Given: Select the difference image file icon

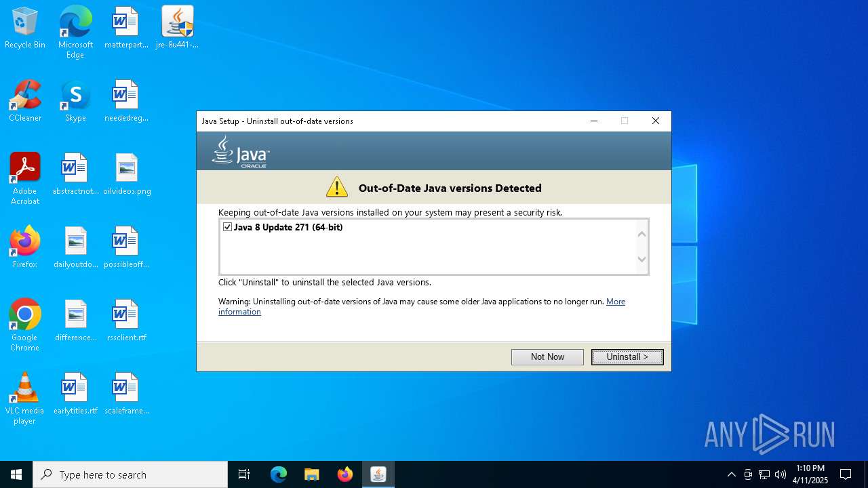Looking at the screenshot, I should pos(75,321).
